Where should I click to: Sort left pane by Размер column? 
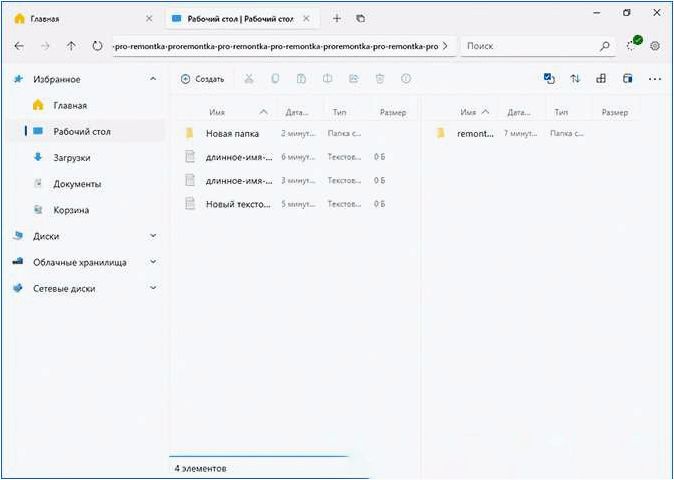[x=393, y=113]
